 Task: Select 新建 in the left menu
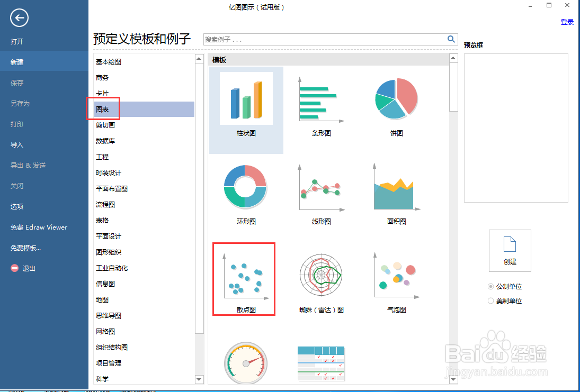click(44, 62)
